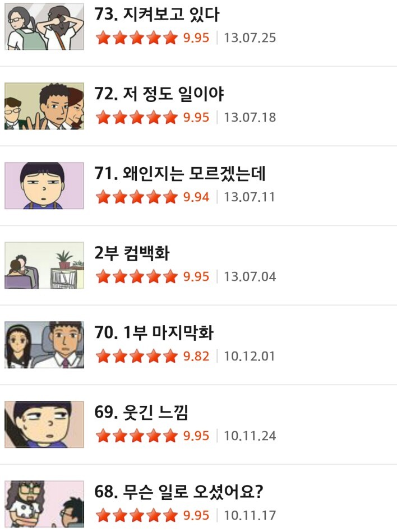Select title 71. 왜인지는 모르겠는데
This screenshot has height=532, width=397.
pos(180,173)
